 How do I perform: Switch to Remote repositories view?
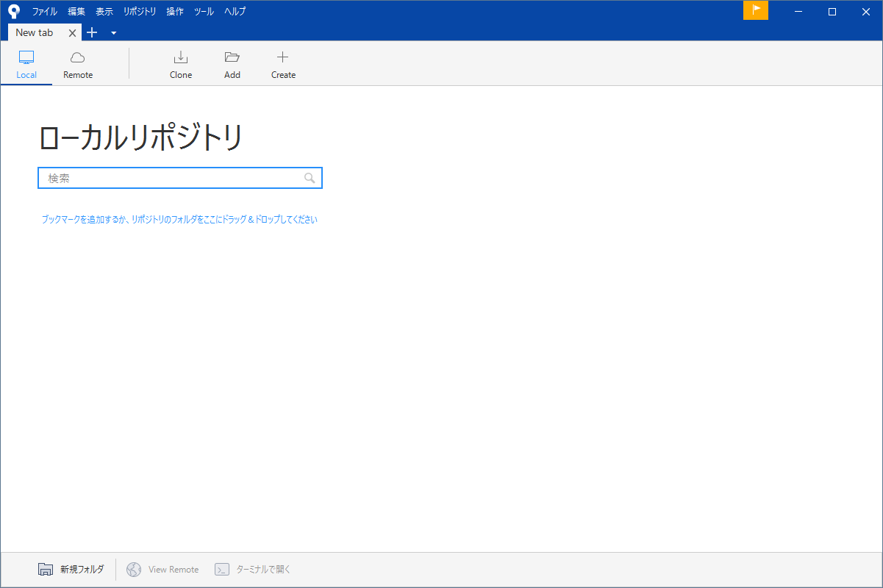78,65
